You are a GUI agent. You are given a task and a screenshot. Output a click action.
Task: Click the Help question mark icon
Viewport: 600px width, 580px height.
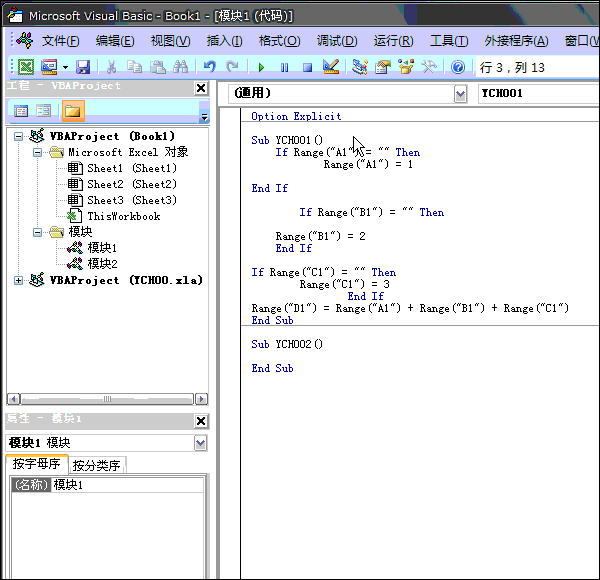click(457, 67)
